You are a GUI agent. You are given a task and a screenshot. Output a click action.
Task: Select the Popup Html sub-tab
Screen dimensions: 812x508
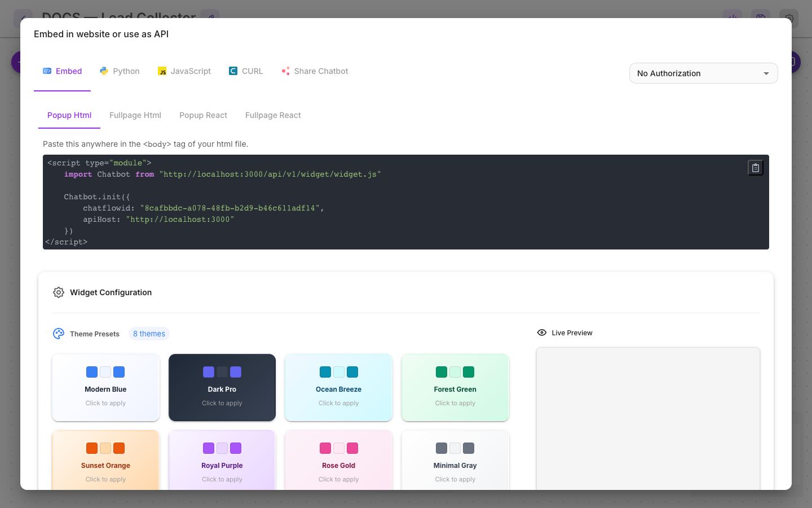pos(69,115)
